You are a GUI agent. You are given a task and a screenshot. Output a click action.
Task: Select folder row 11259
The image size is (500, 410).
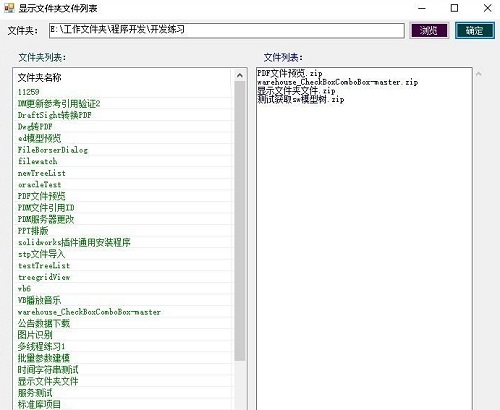click(x=123, y=92)
